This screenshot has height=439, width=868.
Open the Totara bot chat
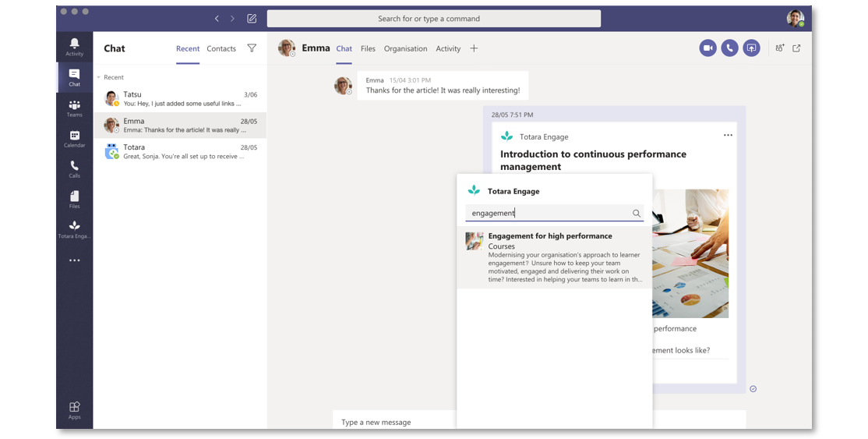point(180,151)
